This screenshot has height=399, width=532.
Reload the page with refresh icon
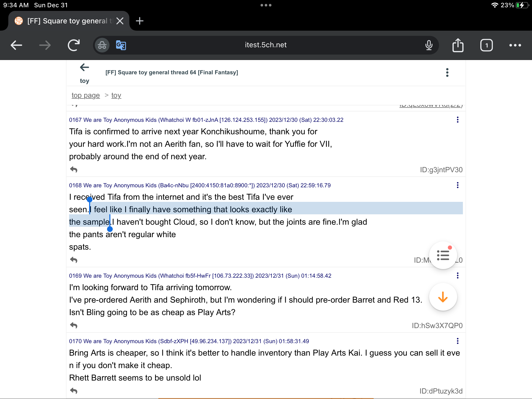pos(74,45)
